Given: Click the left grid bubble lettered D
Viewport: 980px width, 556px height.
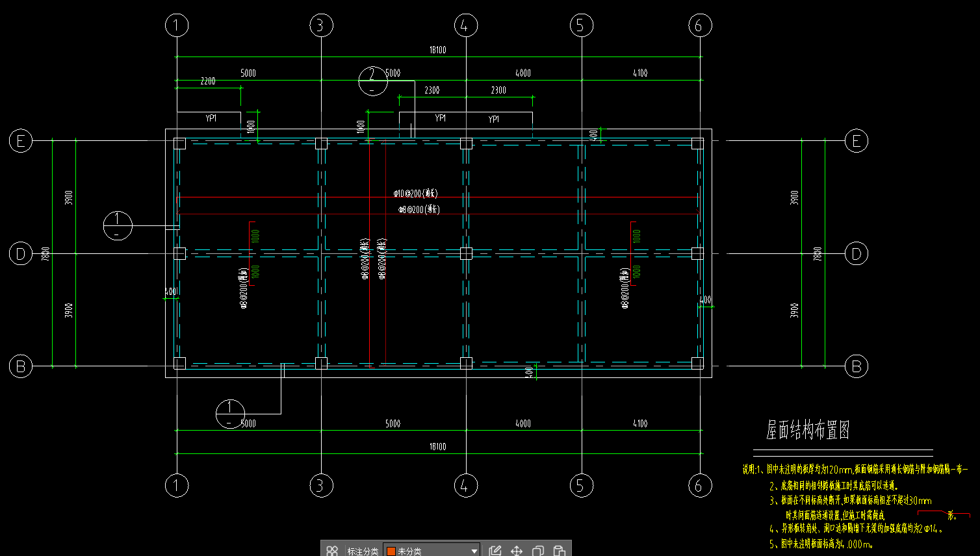Looking at the screenshot, I should [x=21, y=253].
